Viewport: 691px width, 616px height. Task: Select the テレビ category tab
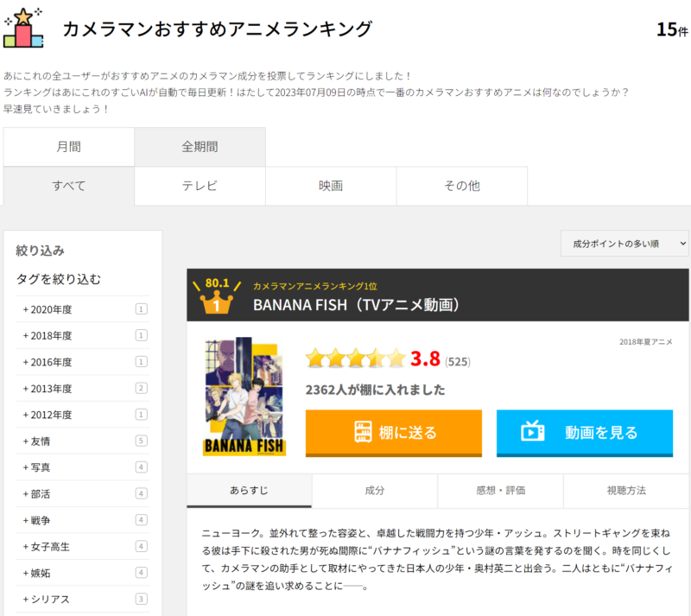(200, 186)
